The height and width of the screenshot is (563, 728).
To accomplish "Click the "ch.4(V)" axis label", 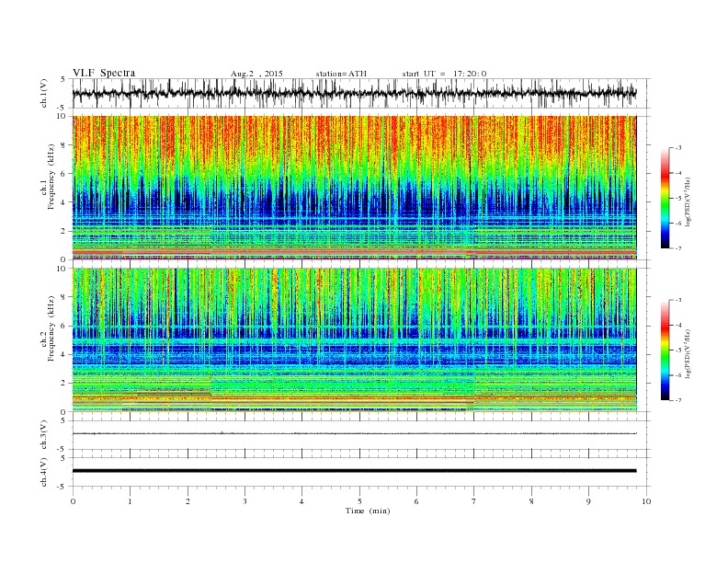I will pyautogui.click(x=44, y=472).
